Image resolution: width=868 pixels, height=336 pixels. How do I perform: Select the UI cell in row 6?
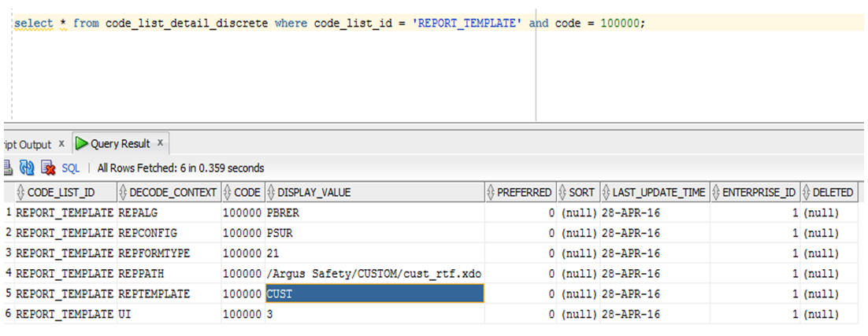[x=169, y=314]
